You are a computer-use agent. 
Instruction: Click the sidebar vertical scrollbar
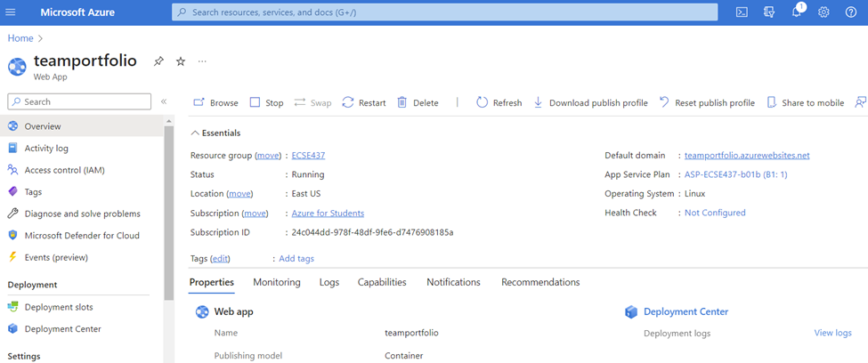pos(169,213)
